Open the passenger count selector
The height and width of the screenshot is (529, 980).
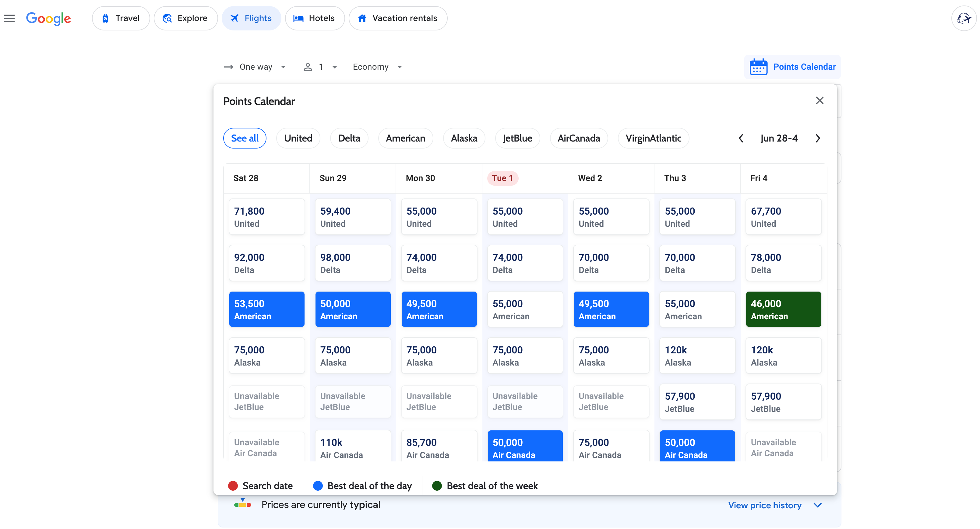(x=320, y=67)
